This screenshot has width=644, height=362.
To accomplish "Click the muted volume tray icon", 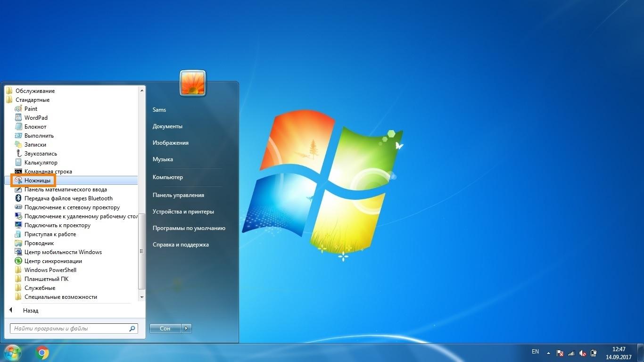I will [583, 353].
